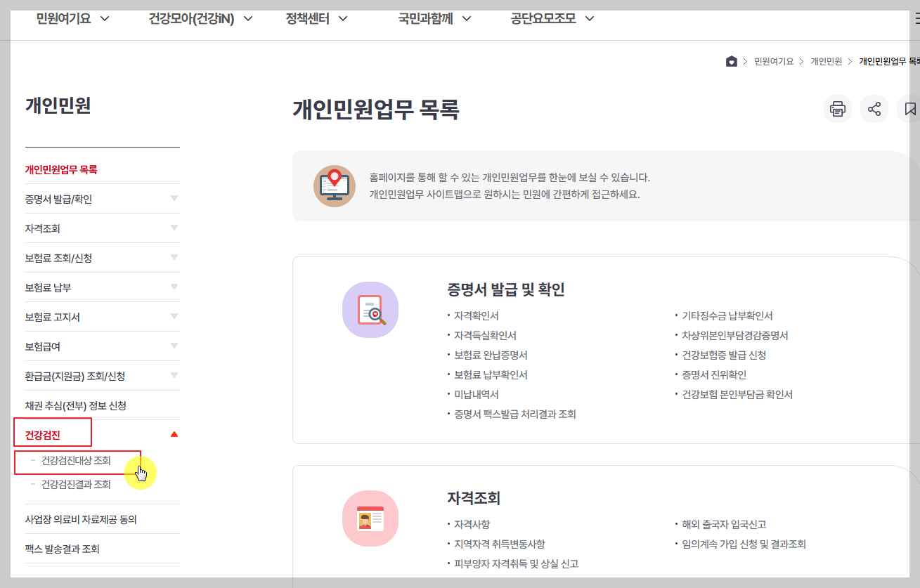Expand 환급금(지원금) 조회/신청 sidebar arrow
Viewport: 920px width, 588px height.
click(x=174, y=375)
